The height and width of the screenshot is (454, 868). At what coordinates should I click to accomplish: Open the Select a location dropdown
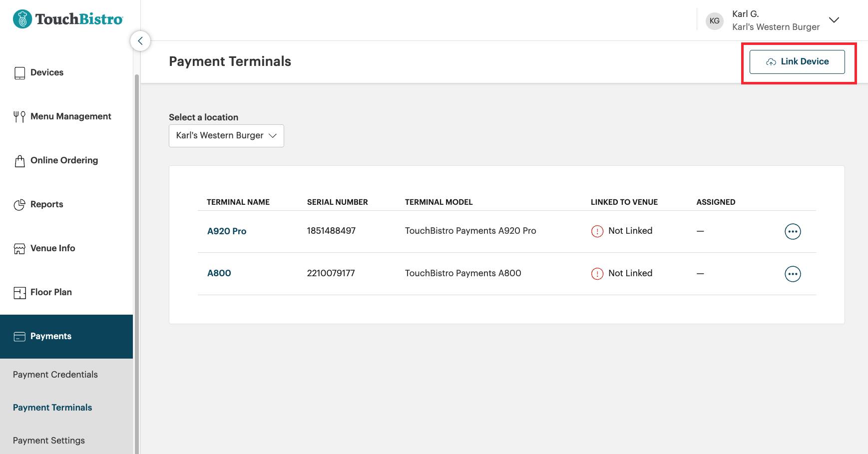coord(226,135)
